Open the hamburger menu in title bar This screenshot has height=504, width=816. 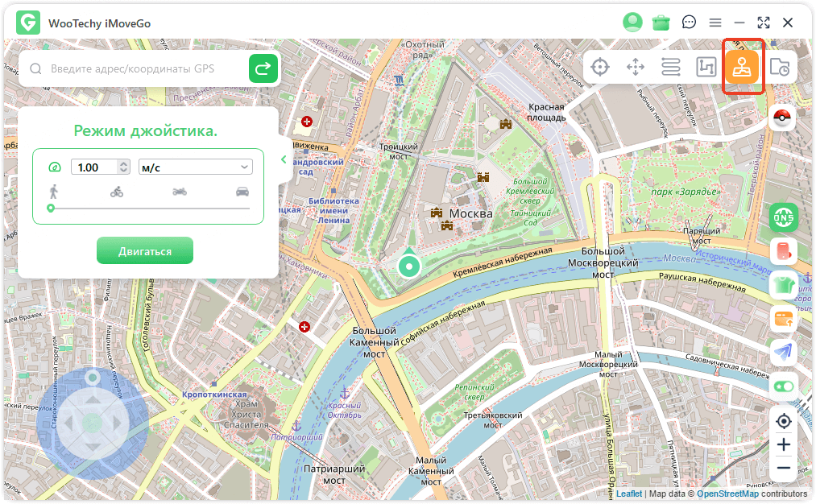pos(715,23)
